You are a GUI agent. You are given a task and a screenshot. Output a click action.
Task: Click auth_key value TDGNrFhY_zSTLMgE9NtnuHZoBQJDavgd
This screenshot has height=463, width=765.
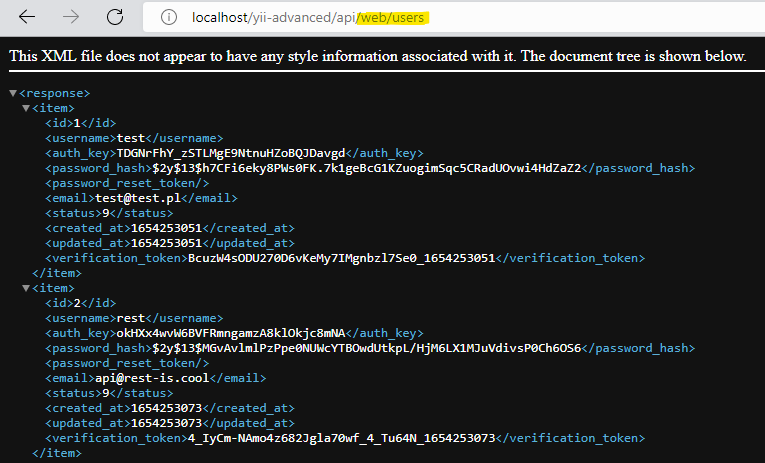click(231, 153)
